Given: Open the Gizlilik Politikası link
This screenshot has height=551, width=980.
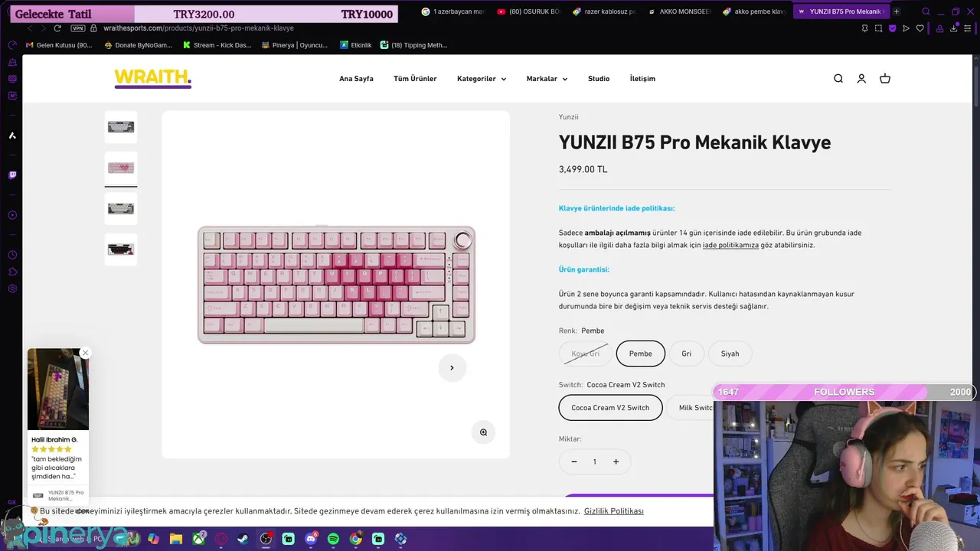Looking at the screenshot, I should (x=614, y=511).
